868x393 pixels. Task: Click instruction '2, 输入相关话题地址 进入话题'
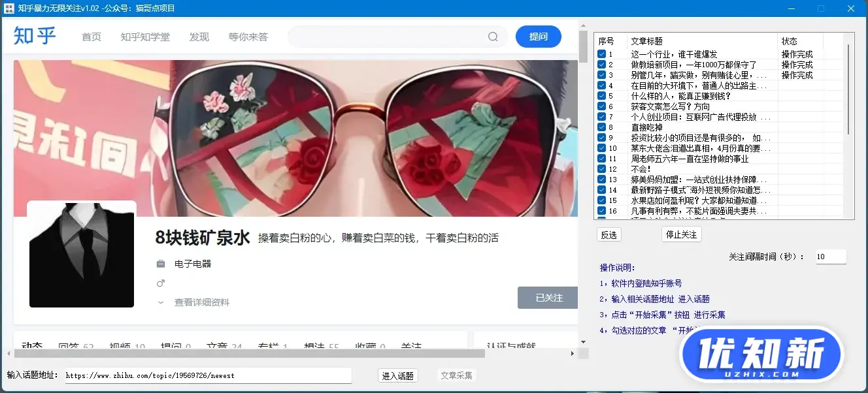coord(654,299)
